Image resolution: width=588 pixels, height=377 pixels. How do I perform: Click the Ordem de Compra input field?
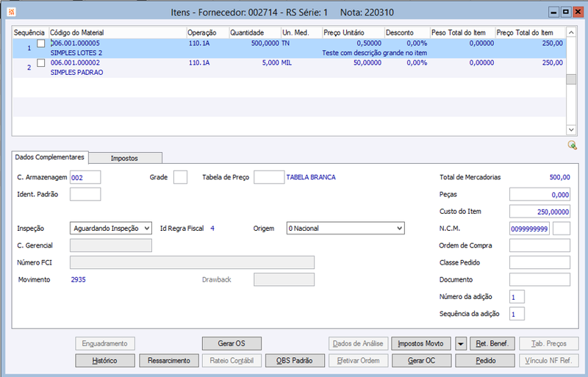point(539,245)
